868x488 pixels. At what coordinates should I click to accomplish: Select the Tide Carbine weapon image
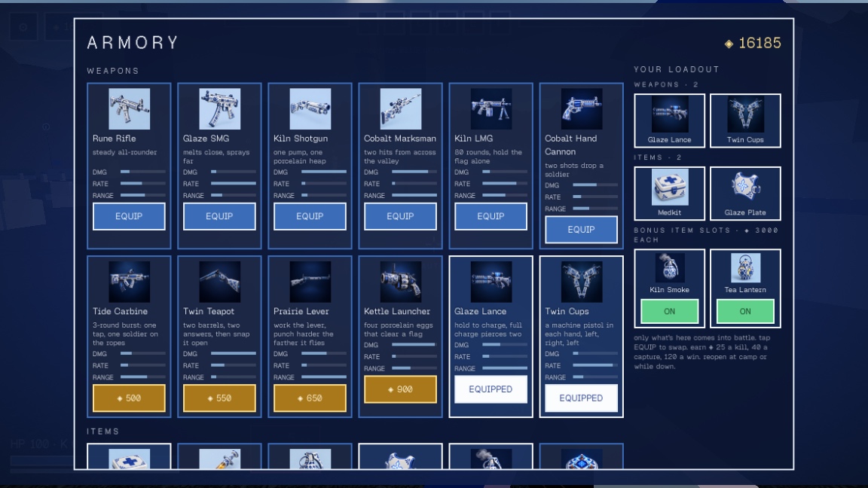(x=129, y=282)
